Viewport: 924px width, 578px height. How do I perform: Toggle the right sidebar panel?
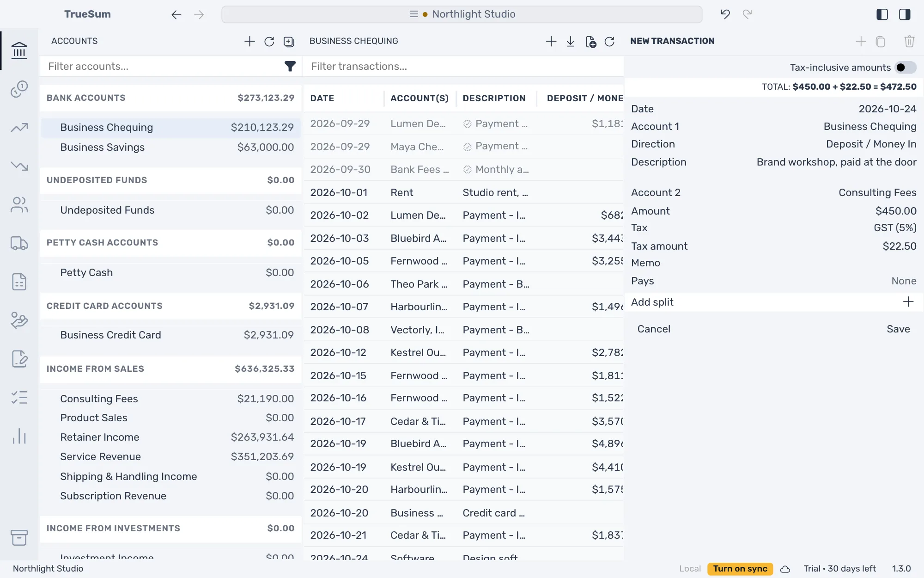905,14
